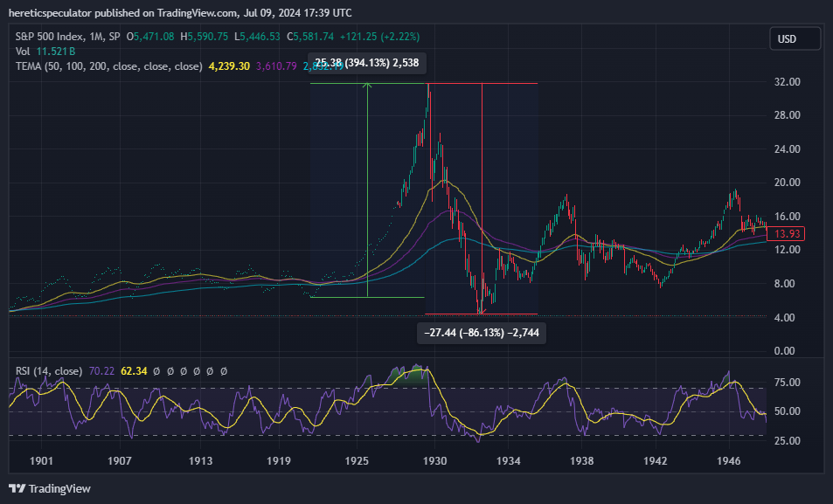Click the 4.00 price axis label
The height and width of the screenshot is (504, 833).
point(785,318)
